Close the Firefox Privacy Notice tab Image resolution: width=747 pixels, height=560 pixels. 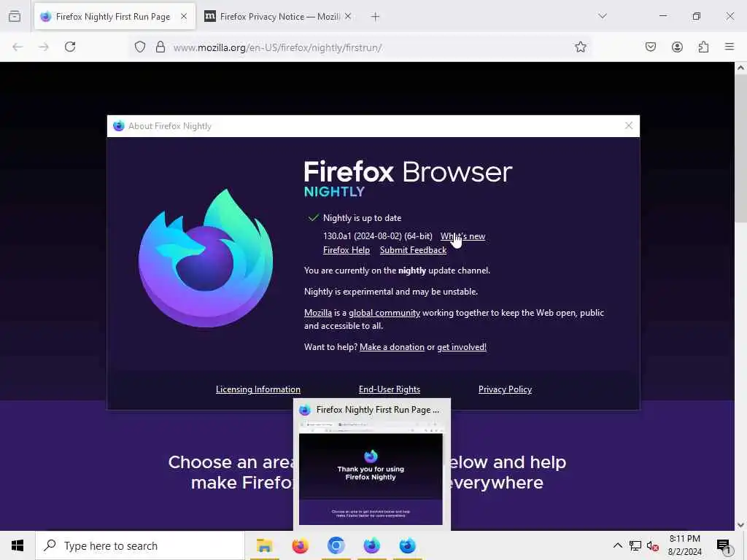(x=348, y=16)
